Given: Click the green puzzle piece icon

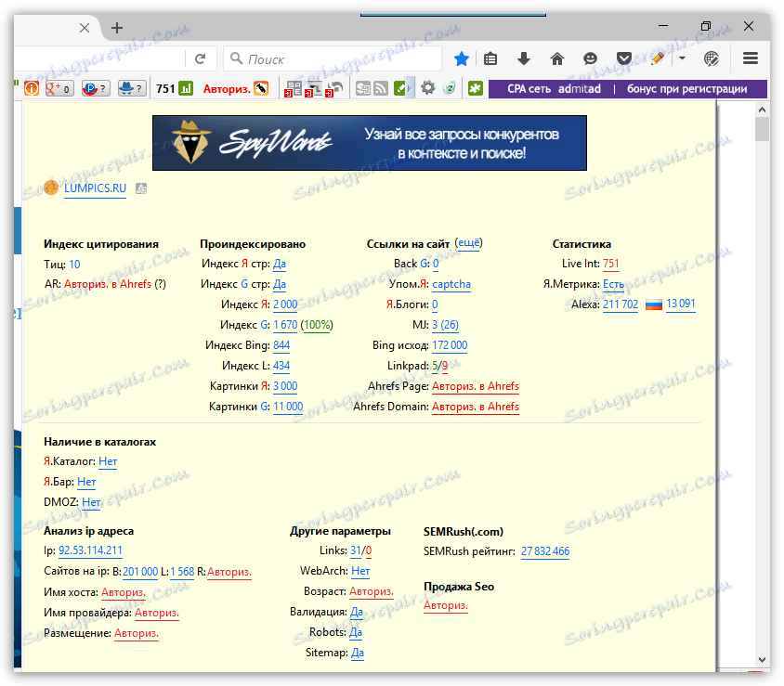Looking at the screenshot, I should pos(475,88).
